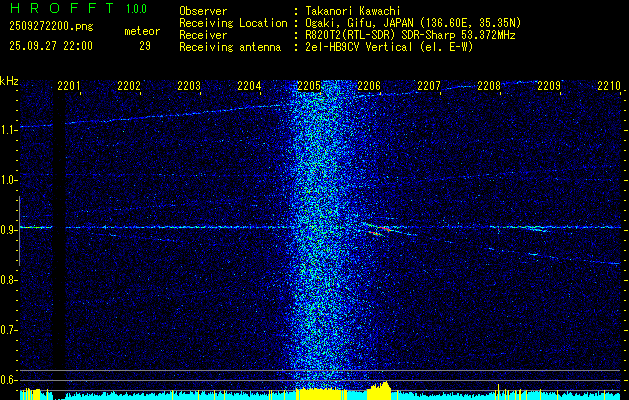Click the date stamp 25.09.27 22:00
Viewport: 629px width, 400px height.
click(x=51, y=46)
